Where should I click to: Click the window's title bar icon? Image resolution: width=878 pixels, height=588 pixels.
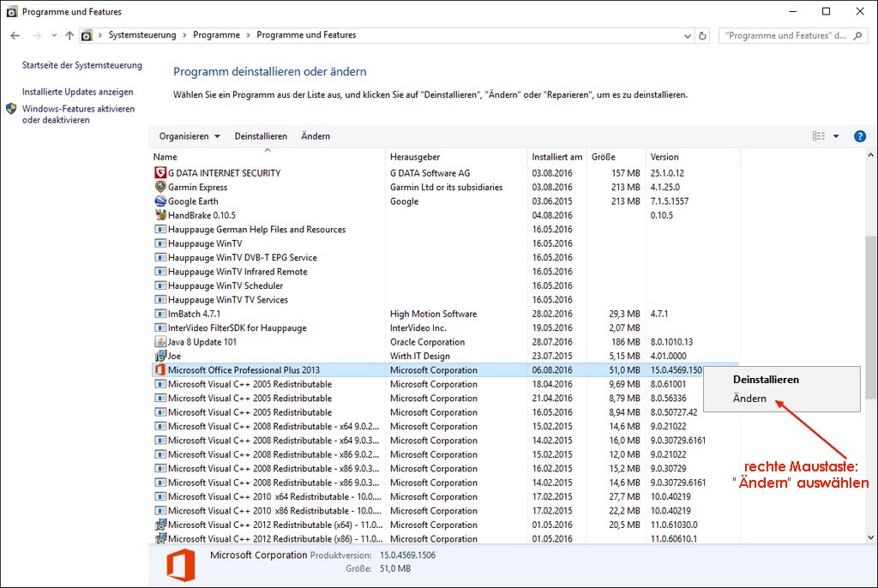pyautogui.click(x=11, y=11)
